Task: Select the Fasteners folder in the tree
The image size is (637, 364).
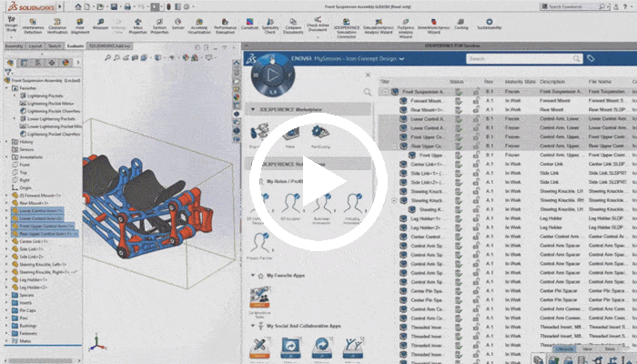Action: tap(25, 333)
